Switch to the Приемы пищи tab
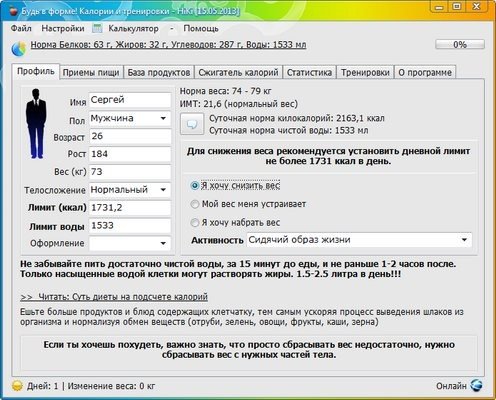496x400 pixels. tap(91, 72)
